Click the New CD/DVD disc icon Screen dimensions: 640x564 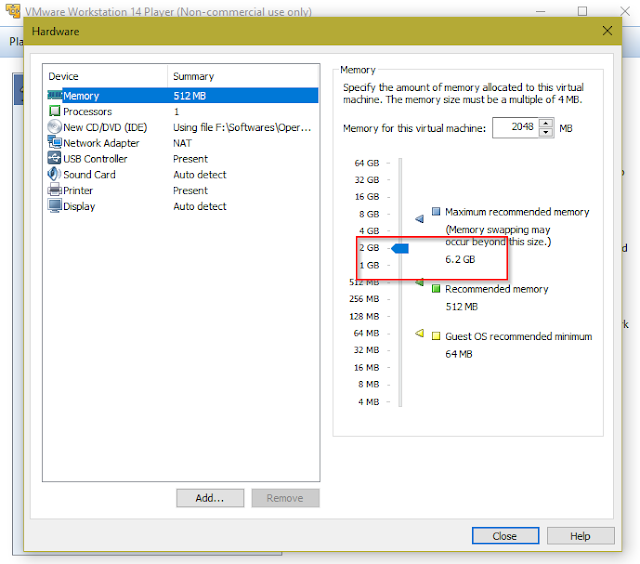54,127
